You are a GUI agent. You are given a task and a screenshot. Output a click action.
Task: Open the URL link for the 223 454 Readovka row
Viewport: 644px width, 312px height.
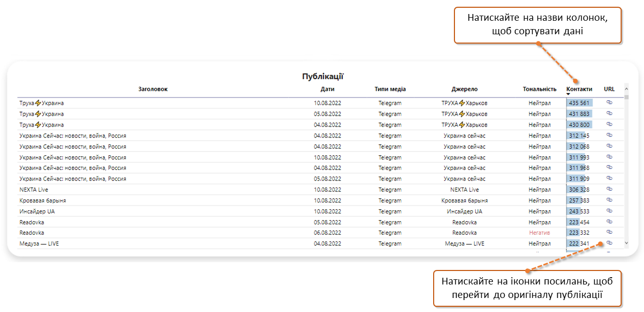[609, 222]
